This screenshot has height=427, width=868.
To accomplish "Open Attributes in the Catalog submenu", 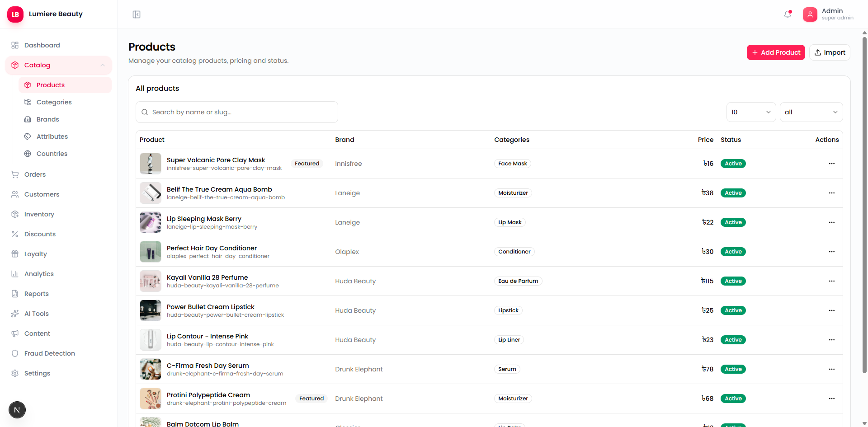I will (65, 136).
